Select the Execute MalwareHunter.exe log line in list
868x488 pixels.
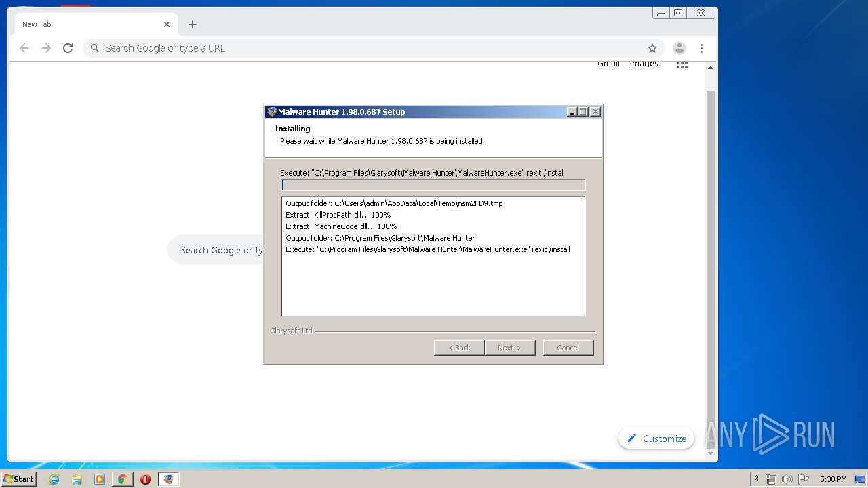click(x=428, y=249)
